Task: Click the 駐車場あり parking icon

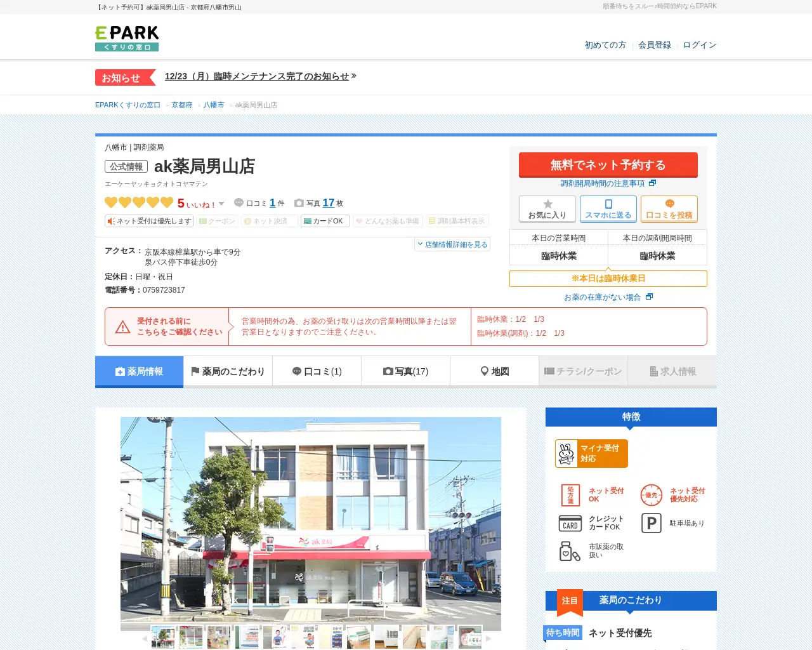Action: [x=651, y=523]
